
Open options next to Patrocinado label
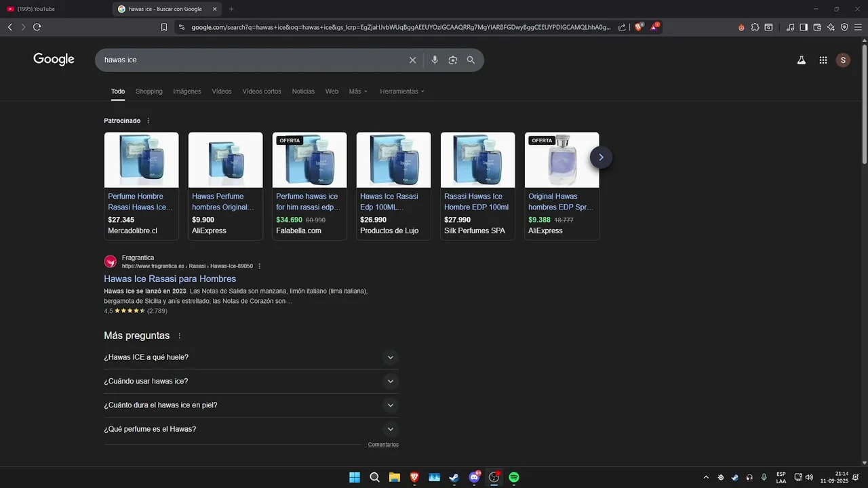tap(148, 121)
